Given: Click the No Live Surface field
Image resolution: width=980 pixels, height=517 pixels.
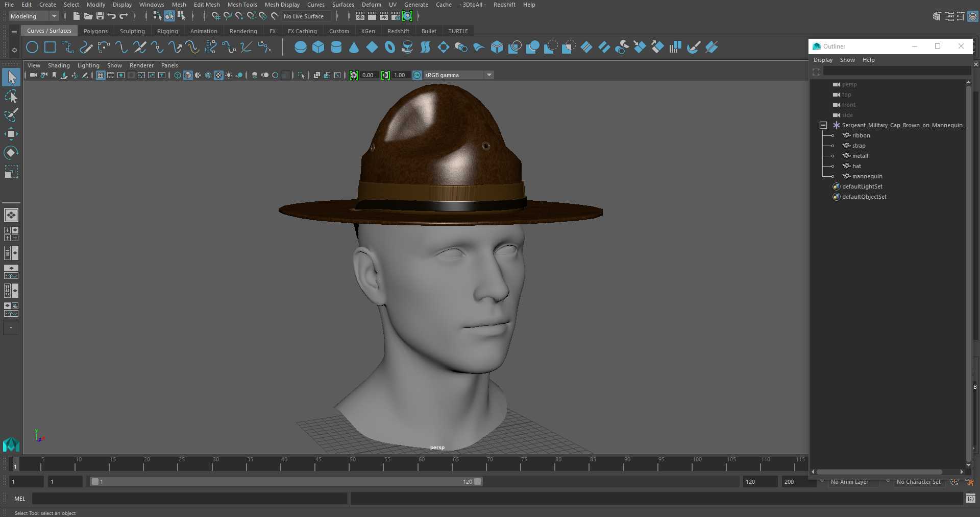Looking at the screenshot, I should pos(306,16).
